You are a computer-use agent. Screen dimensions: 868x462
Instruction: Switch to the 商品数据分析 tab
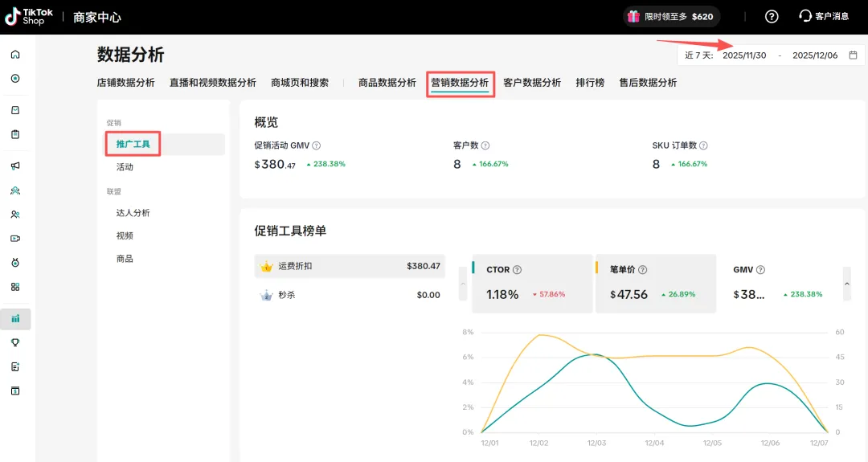pyautogui.click(x=387, y=83)
